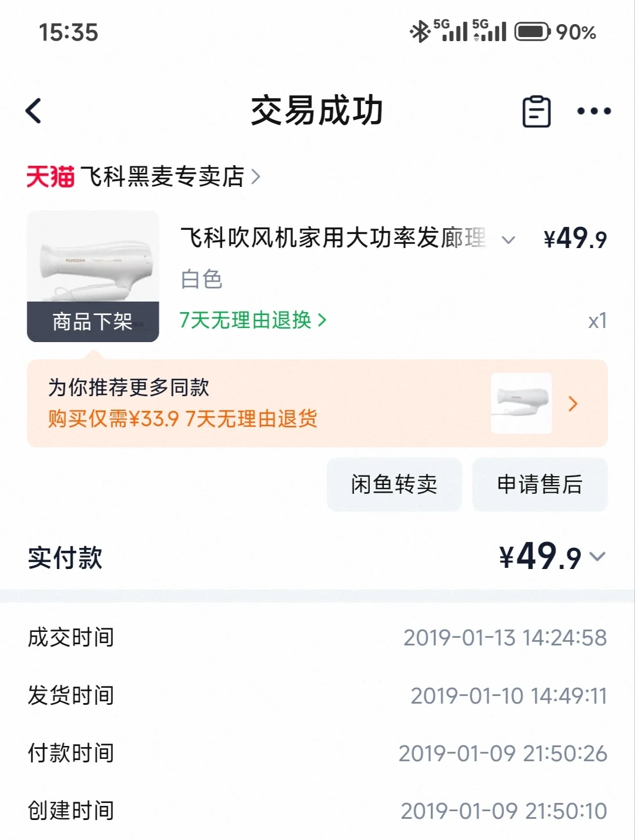Viewport: 635px width, 840px height.
Task: Expand the product title chevron
Action: tap(509, 239)
